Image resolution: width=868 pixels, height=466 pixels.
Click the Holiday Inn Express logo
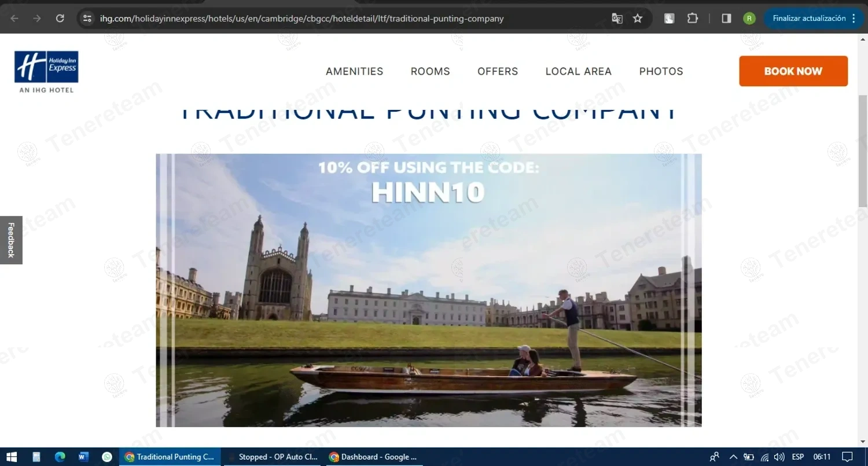tap(46, 71)
